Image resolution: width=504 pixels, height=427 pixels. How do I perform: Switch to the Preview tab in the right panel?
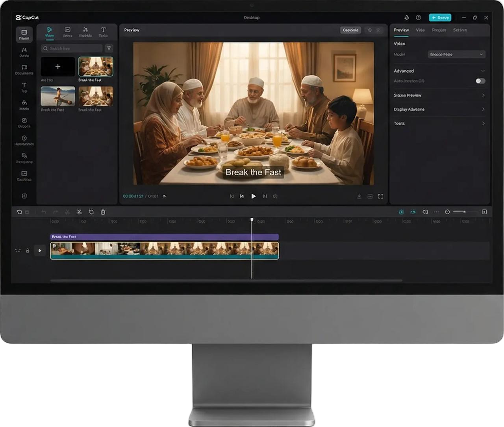[401, 30]
